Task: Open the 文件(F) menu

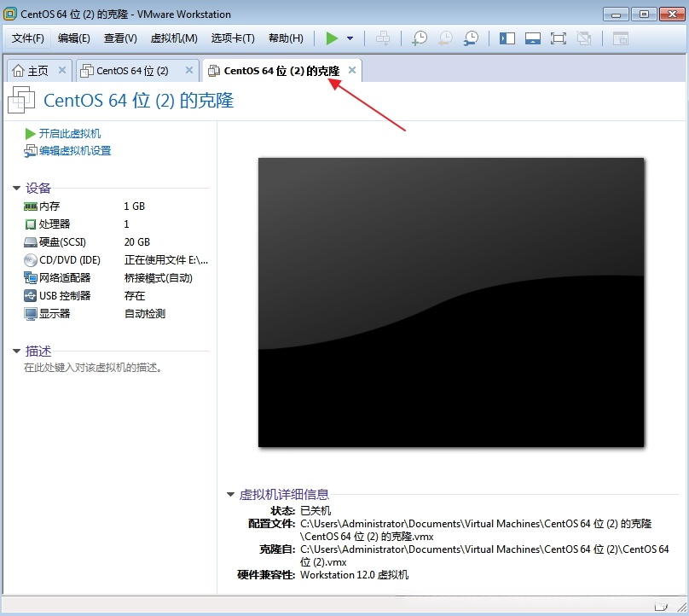Action: coord(27,38)
